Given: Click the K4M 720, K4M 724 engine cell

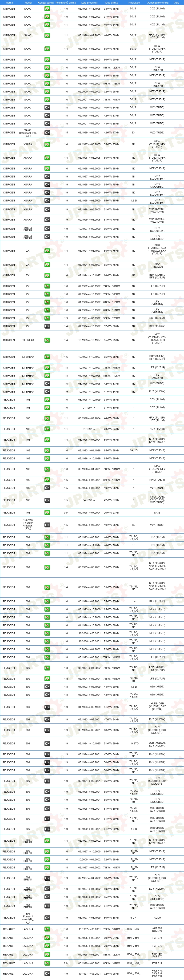Looking at the screenshot, I should click(157, 930).
